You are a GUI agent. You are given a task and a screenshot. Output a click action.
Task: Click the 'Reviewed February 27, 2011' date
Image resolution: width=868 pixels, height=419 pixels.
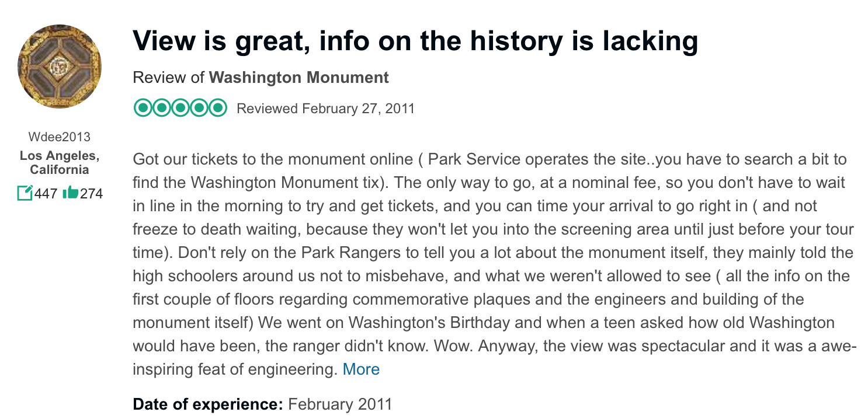(x=325, y=109)
